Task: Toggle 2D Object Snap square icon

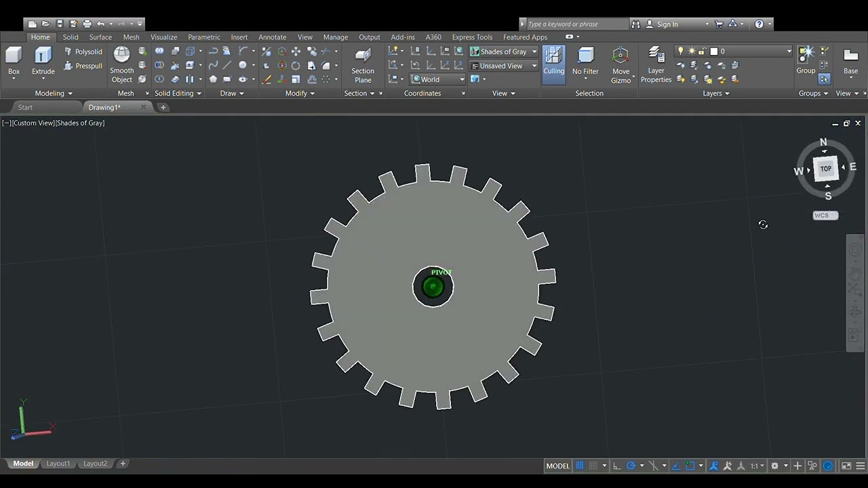Action: pyautogui.click(x=690, y=466)
